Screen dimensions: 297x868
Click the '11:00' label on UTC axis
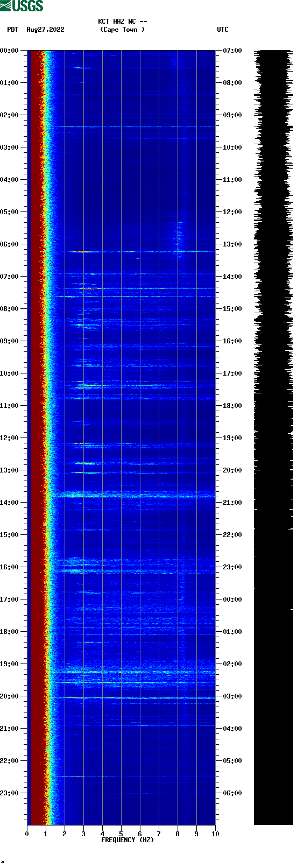click(x=232, y=180)
